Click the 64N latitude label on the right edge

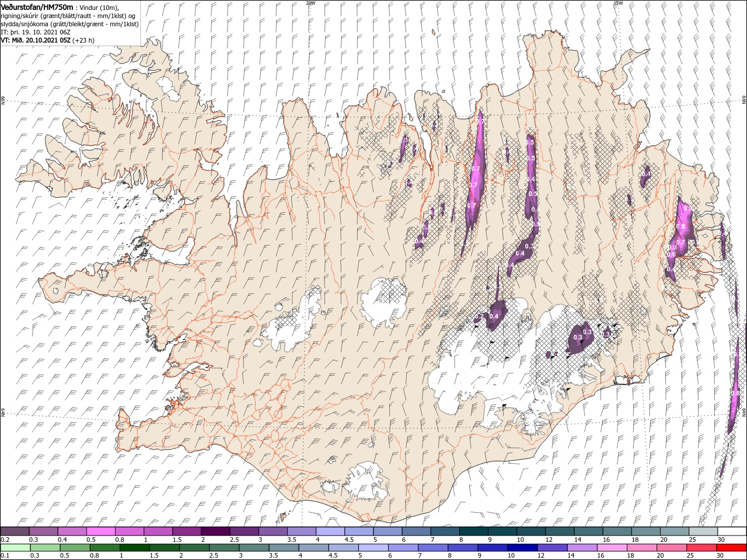743,412
